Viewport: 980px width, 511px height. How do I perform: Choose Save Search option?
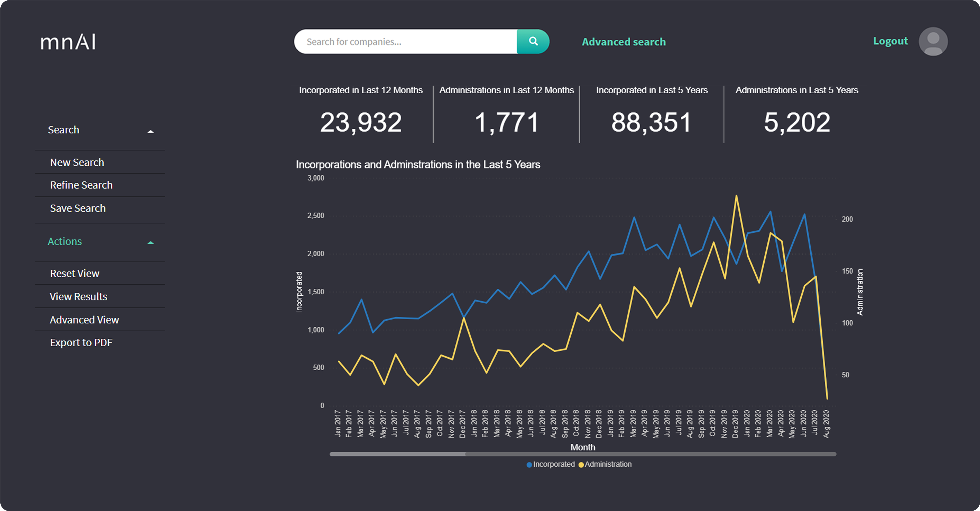[78, 208]
